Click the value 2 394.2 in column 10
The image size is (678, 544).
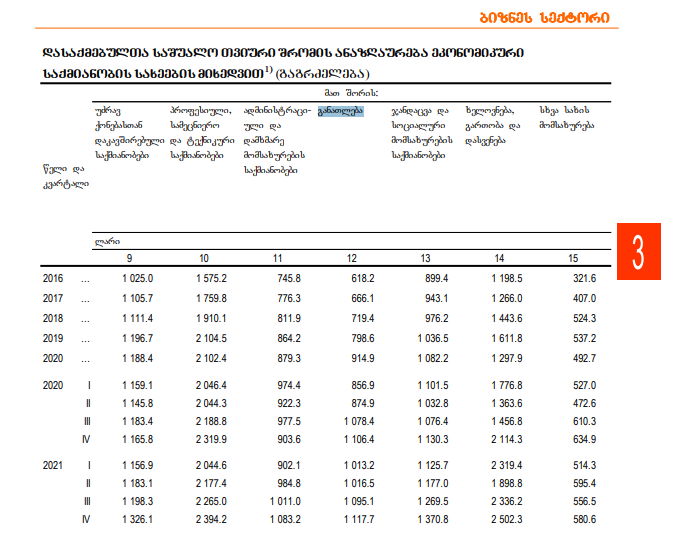coord(209,519)
